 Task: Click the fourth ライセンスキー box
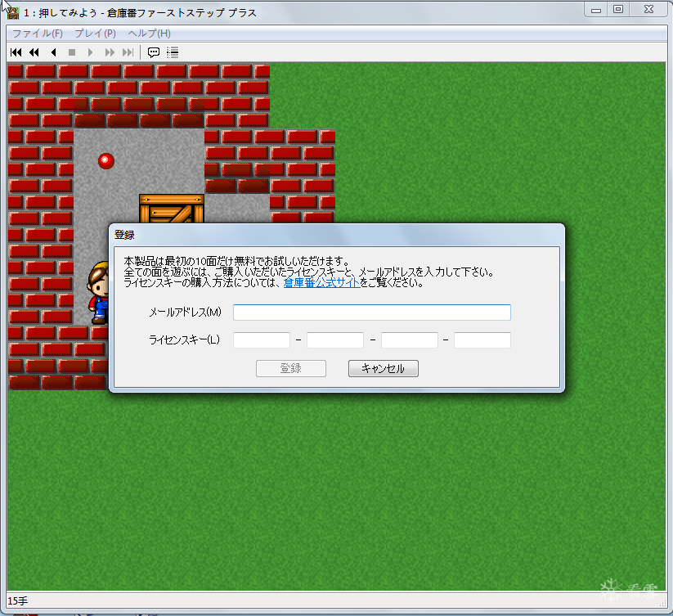[x=482, y=340]
